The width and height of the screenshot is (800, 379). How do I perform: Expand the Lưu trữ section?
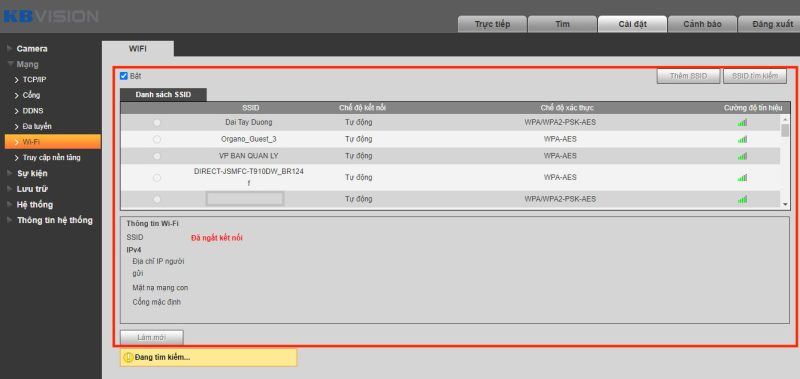pyautogui.click(x=32, y=189)
